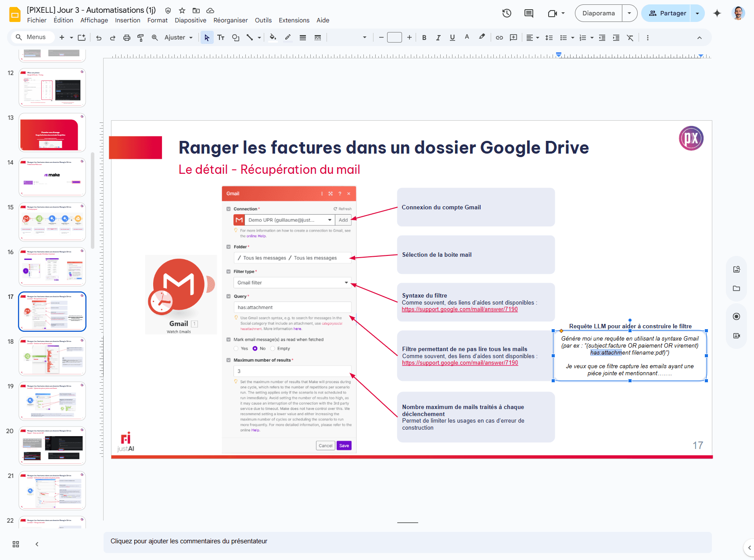
Task: Open the border color pencil picker
Action: 288,38
